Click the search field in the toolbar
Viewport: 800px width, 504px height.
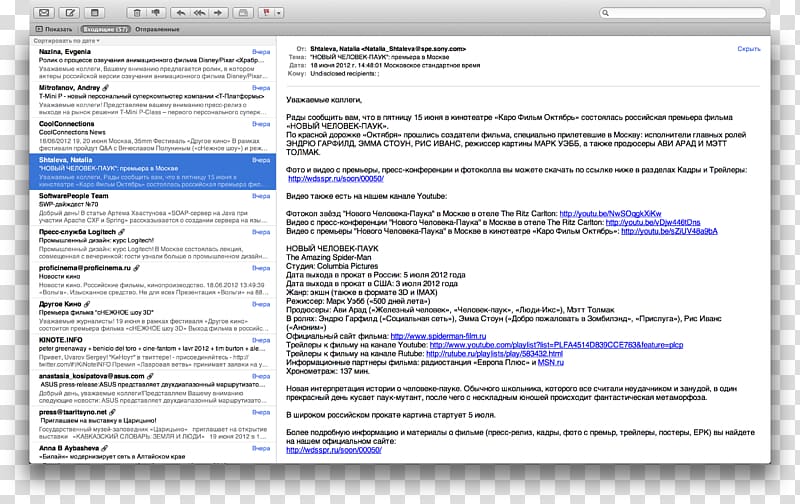point(683,13)
